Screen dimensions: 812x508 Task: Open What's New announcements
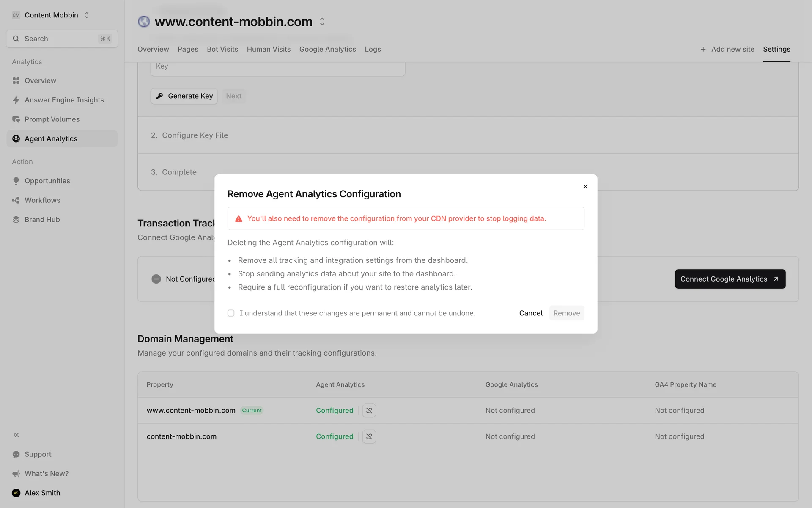(47, 474)
